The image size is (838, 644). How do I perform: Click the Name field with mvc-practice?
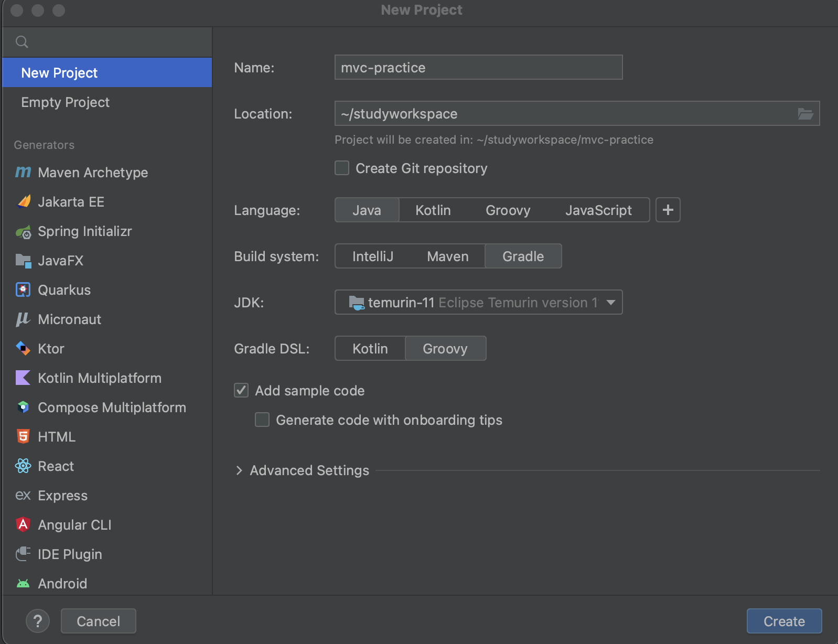tap(478, 67)
